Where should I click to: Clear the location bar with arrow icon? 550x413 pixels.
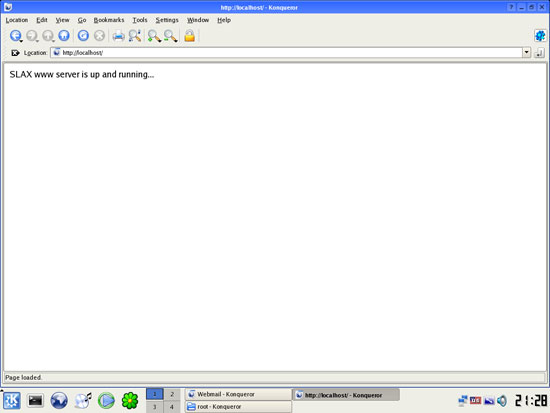15,53
